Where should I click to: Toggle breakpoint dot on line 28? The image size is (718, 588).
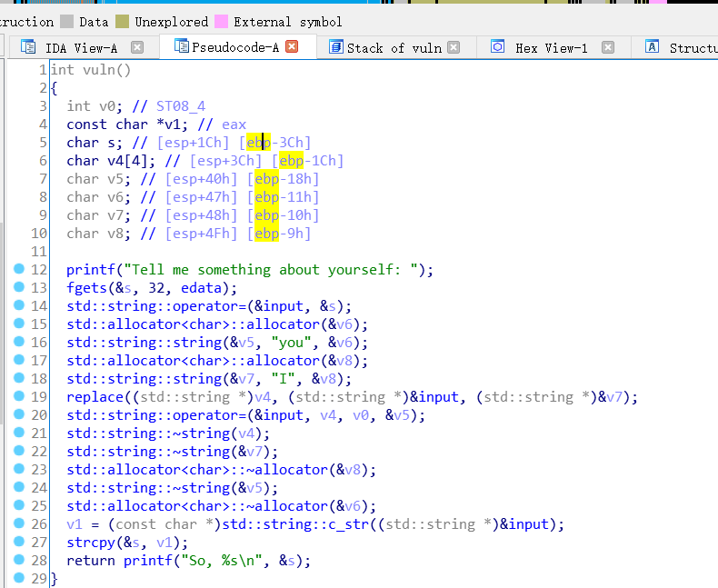coord(19,560)
